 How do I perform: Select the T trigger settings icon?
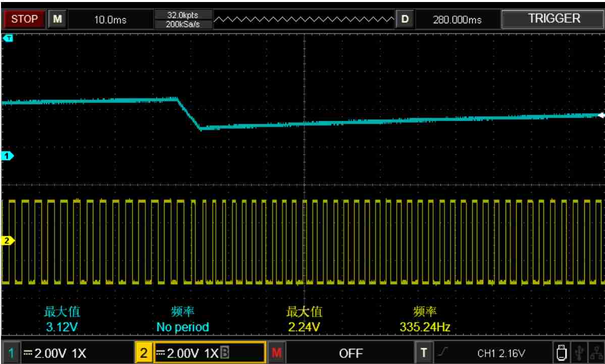424,353
